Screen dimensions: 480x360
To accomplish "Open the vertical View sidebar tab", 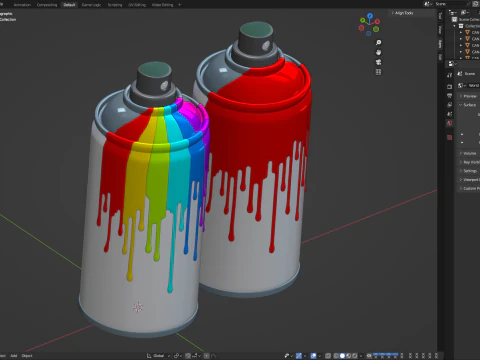I will [x=440, y=29].
